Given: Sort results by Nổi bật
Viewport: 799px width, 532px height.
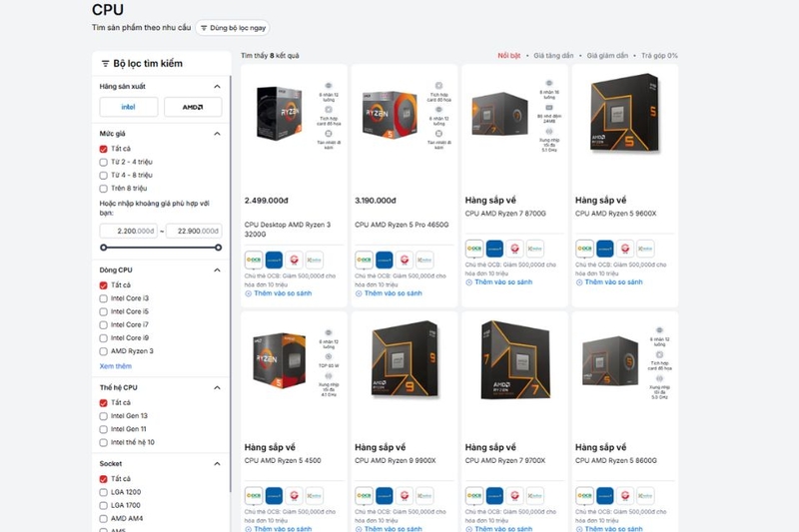Looking at the screenshot, I should (x=509, y=56).
